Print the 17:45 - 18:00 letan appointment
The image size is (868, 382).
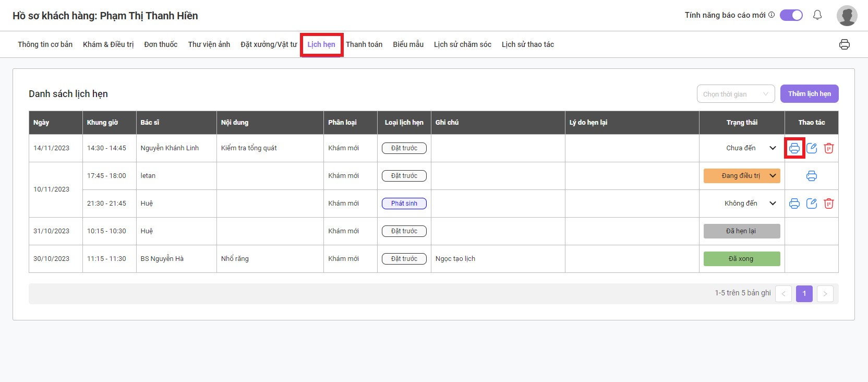(x=811, y=176)
